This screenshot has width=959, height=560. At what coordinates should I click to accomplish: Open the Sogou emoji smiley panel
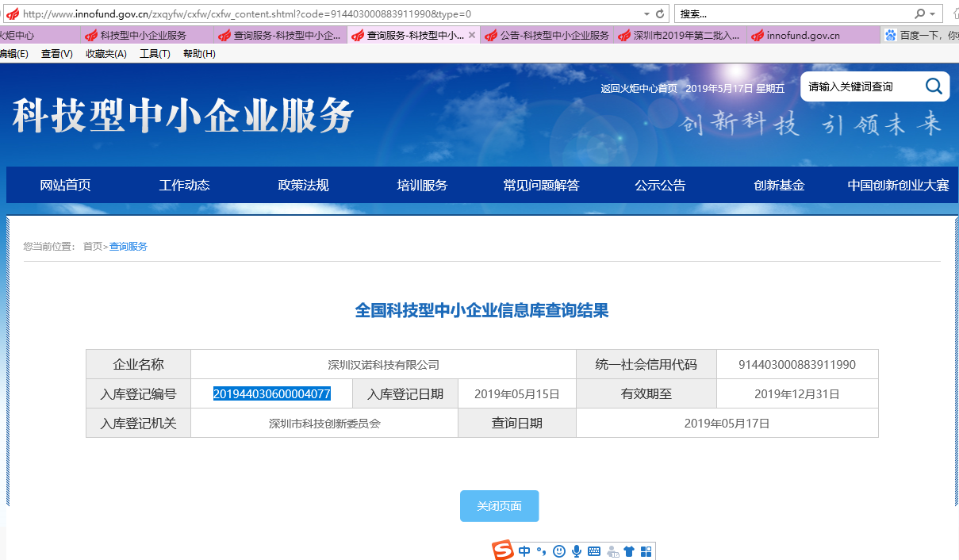(559, 551)
